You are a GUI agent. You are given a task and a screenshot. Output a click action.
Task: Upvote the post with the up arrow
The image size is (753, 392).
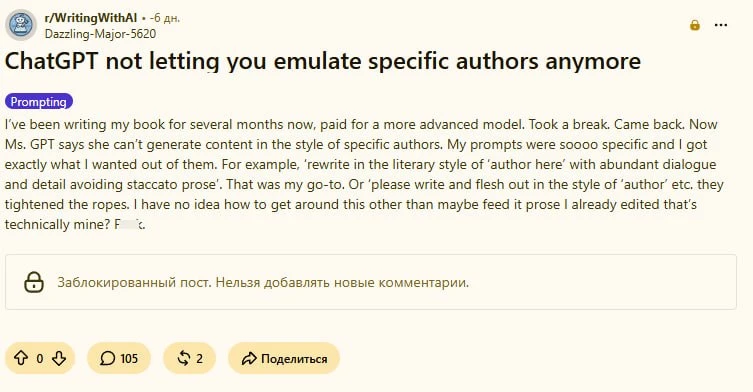21,358
